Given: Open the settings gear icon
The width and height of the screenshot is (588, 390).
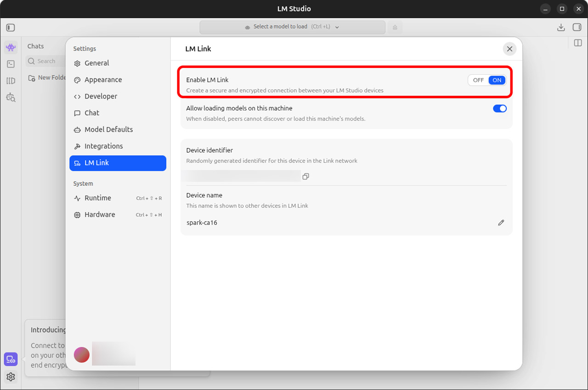Looking at the screenshot, I should point(11,377).
